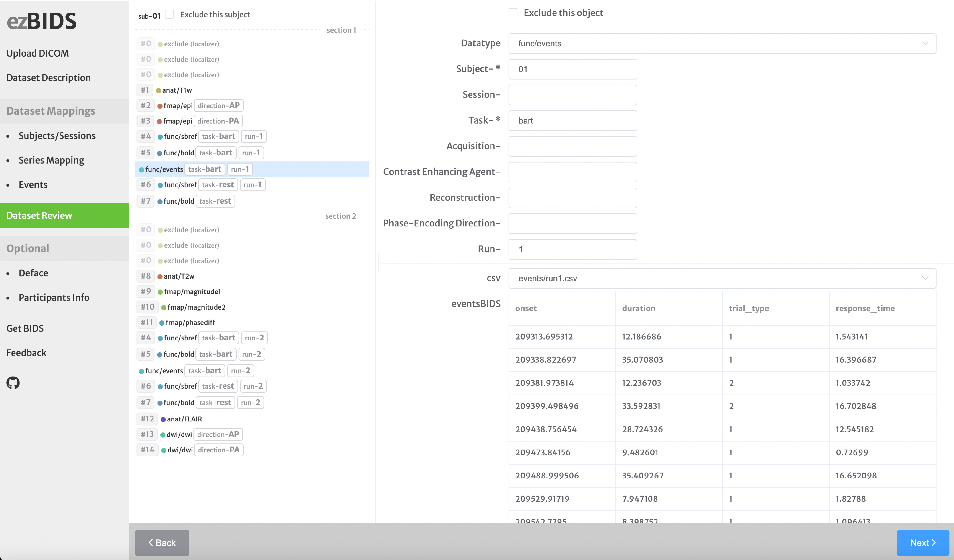Screen dimensions: 954x560
Task: Open Participants Info step
Action: 54,297
